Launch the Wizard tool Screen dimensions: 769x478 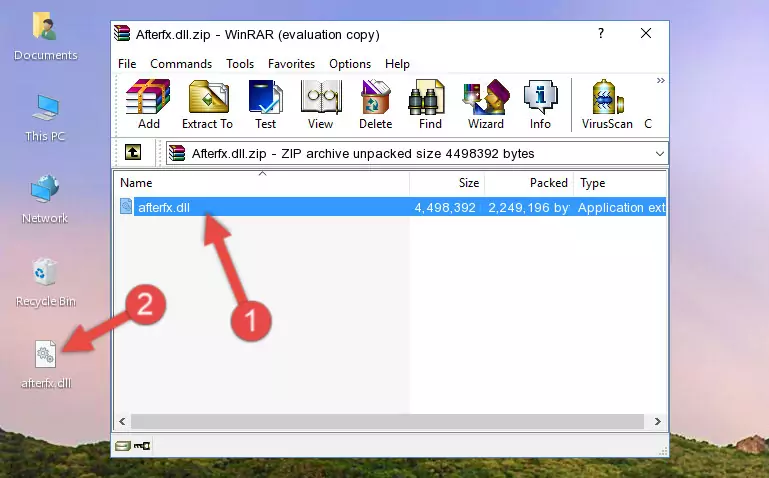[x=486, y=104]
